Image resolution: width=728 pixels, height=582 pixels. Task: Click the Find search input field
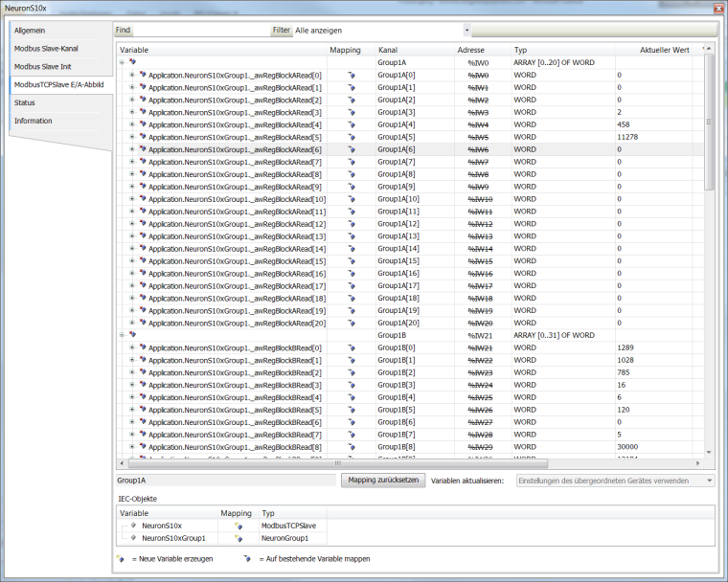pos(199,30)
